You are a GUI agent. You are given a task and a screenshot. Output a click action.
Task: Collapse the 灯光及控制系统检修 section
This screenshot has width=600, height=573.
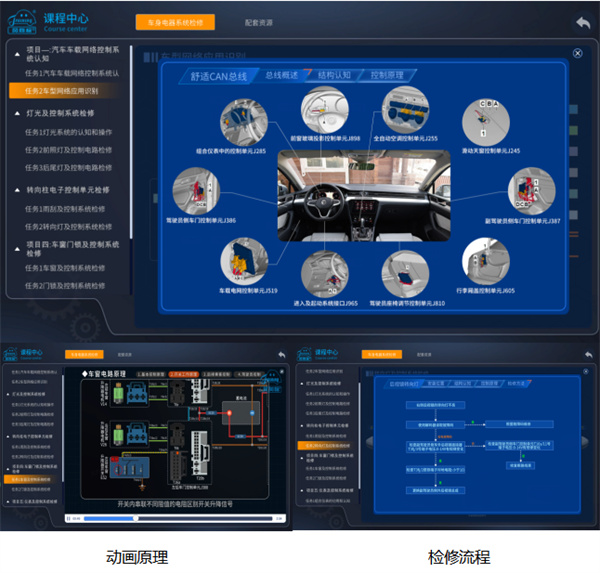(x=17, y=113)
